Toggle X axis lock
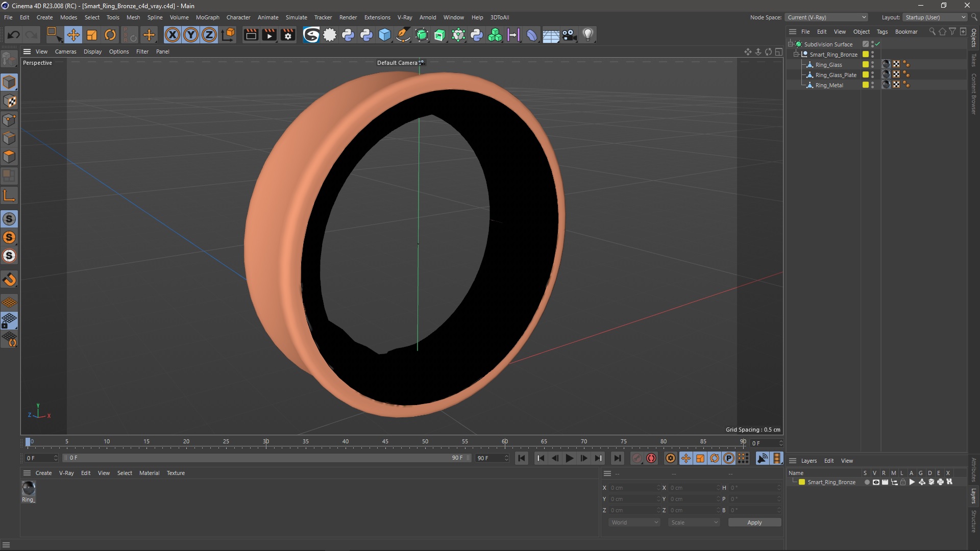Viewport: 980px width, 551px height. (173, 35)
